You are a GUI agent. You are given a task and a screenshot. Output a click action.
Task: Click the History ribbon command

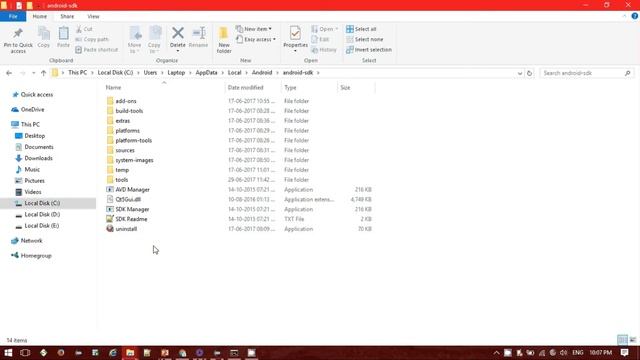(324, 49)
